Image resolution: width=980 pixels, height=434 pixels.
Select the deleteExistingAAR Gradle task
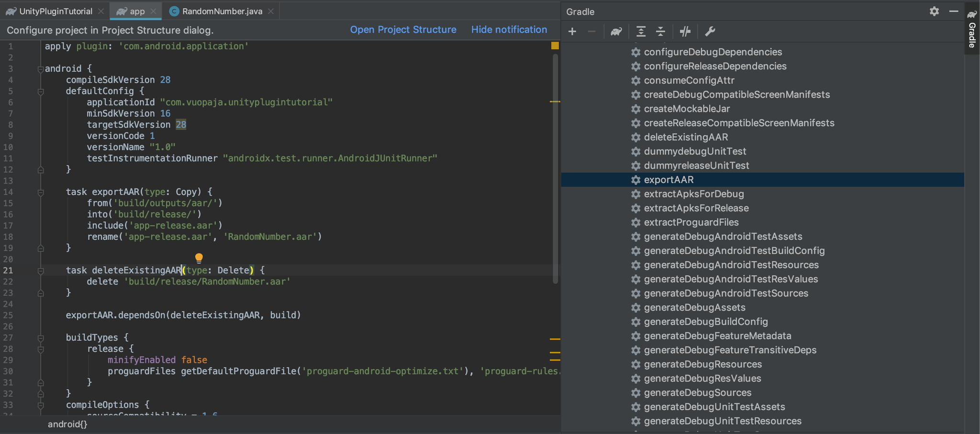(685, 137)
